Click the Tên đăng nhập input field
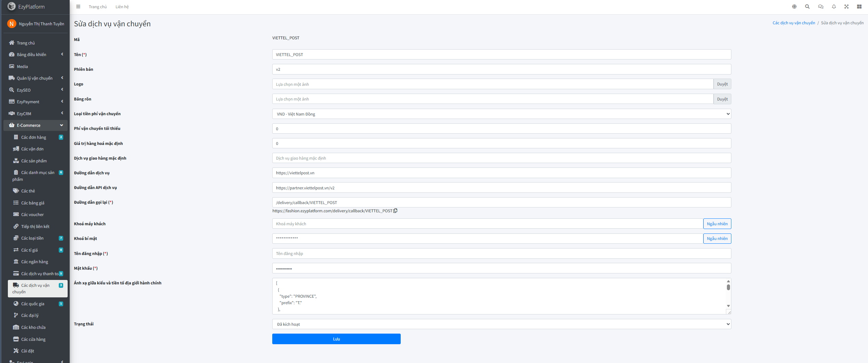This screenshot has width=868, height=363. [501, 254]
